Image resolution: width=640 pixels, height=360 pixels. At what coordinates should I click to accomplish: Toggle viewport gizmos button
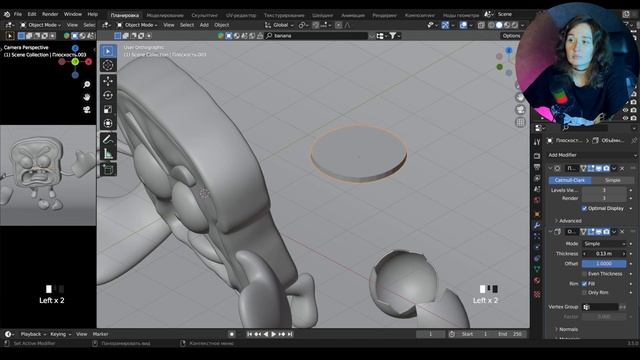point(445,25)
